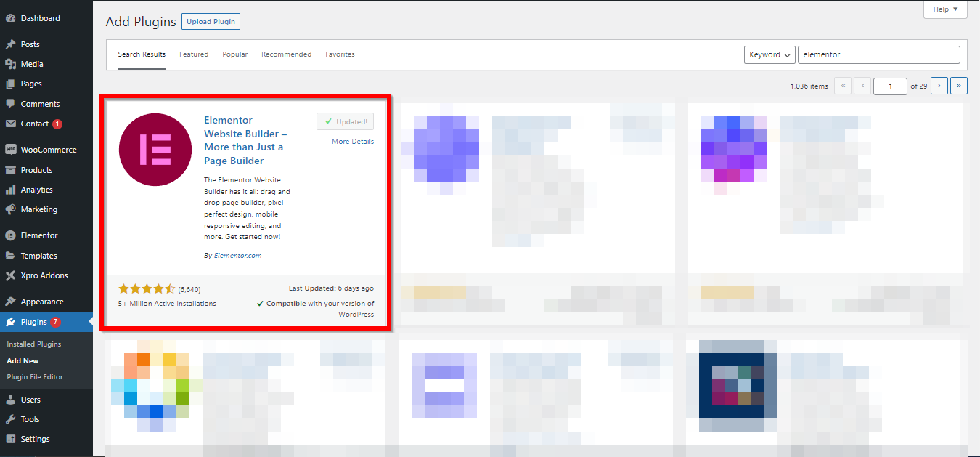
Task: Click the WooCommerce logo icon
Action: point(11,150)
